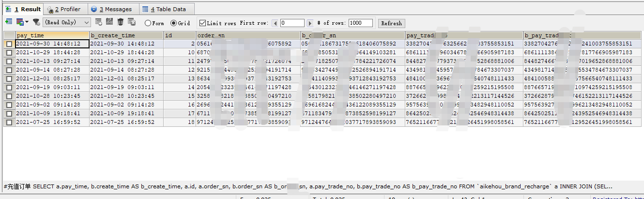Open the Table Data tab
Viewport: 644px width, 199px height.
167,9
